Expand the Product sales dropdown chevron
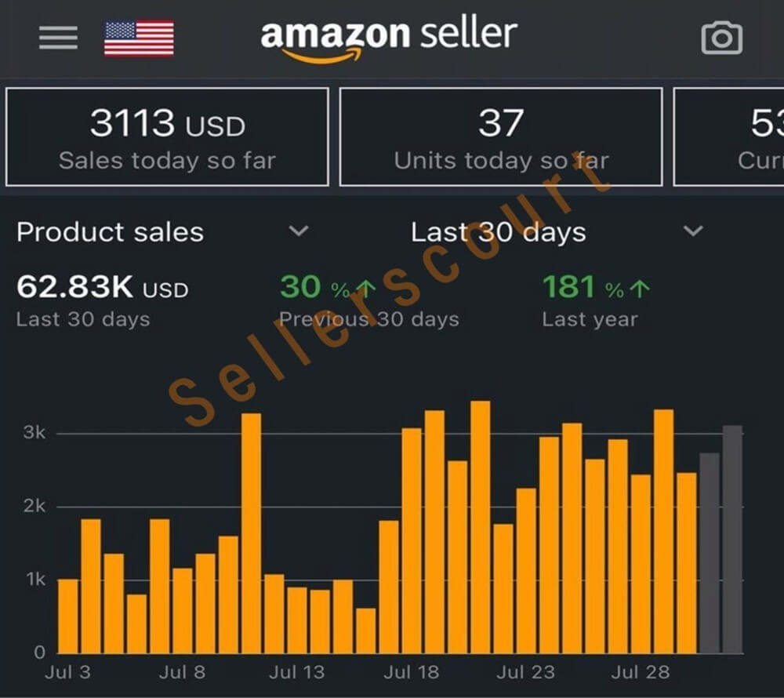Screen dimensions: 784x698 (x=299, y=231)
